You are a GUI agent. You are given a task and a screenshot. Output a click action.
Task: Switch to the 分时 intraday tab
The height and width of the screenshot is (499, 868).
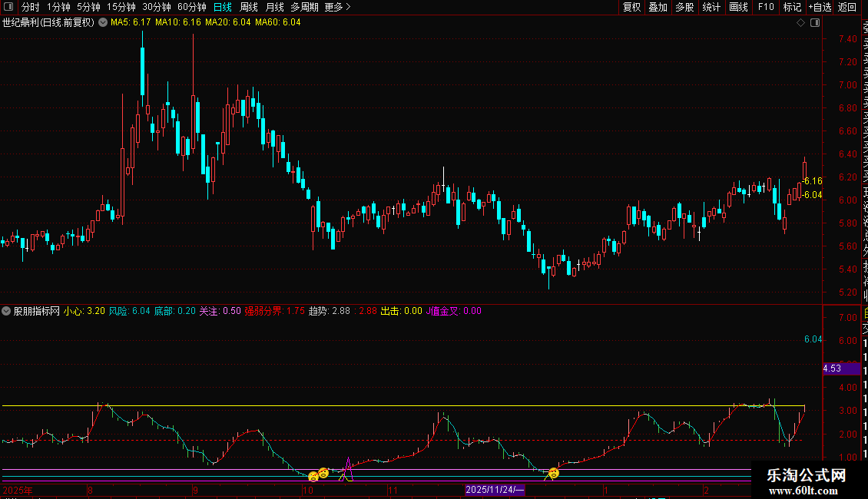point(30,8)
